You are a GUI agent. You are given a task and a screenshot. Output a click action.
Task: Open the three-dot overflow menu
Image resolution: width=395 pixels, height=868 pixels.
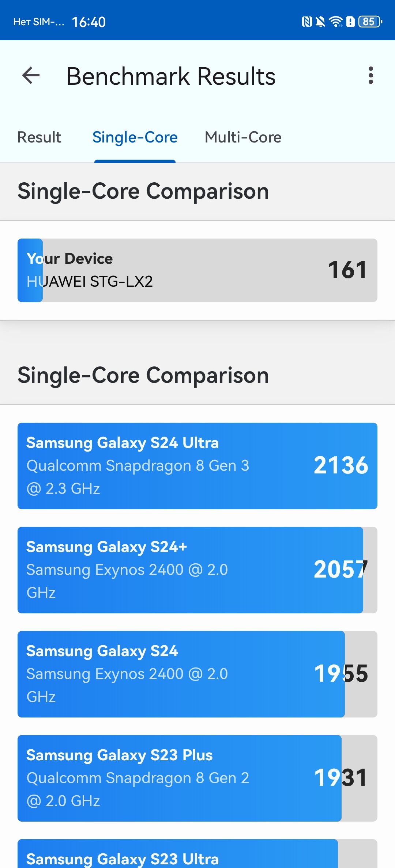tap(370, 76)
